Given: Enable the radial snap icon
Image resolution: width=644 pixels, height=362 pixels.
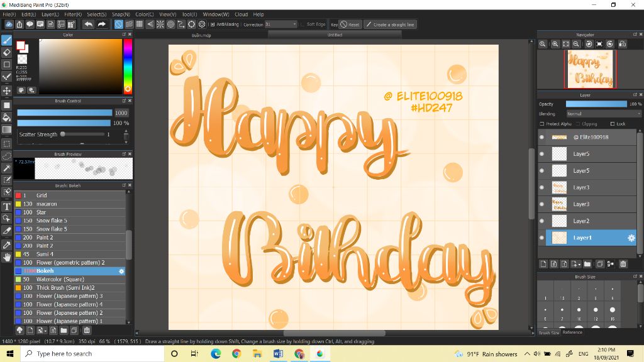Looking at the screenshot, I should tap(160, 25).
